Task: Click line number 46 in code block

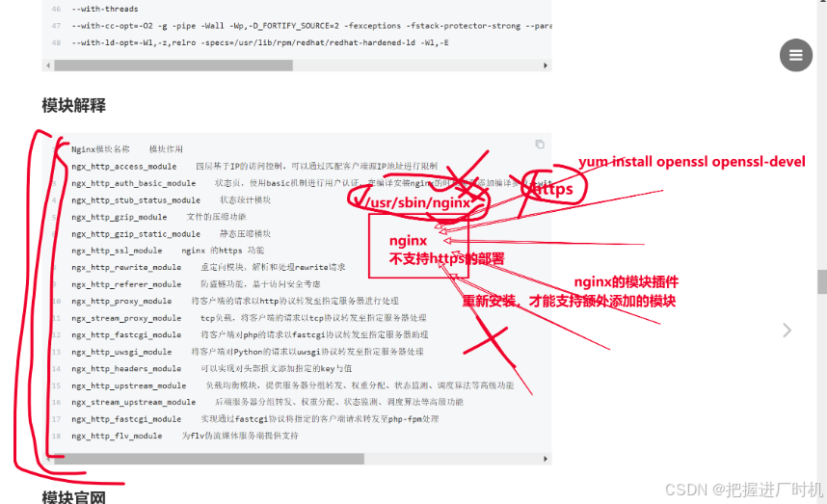Action: point(57,9)
